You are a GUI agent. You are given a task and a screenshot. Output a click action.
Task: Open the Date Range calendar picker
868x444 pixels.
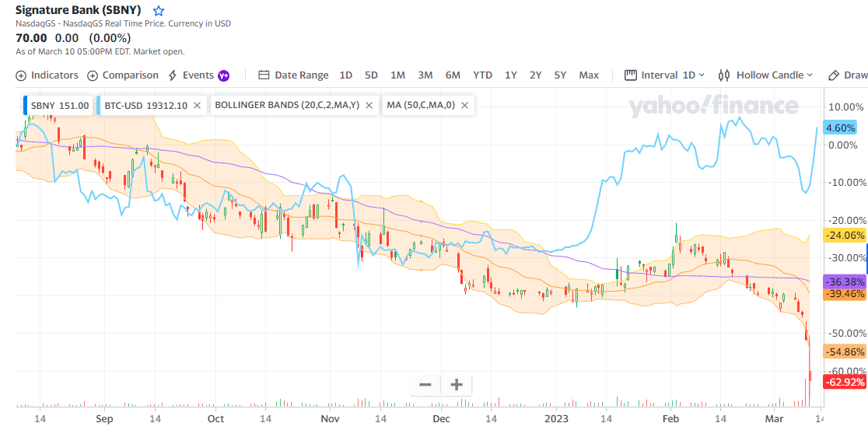tap(293, 75)
